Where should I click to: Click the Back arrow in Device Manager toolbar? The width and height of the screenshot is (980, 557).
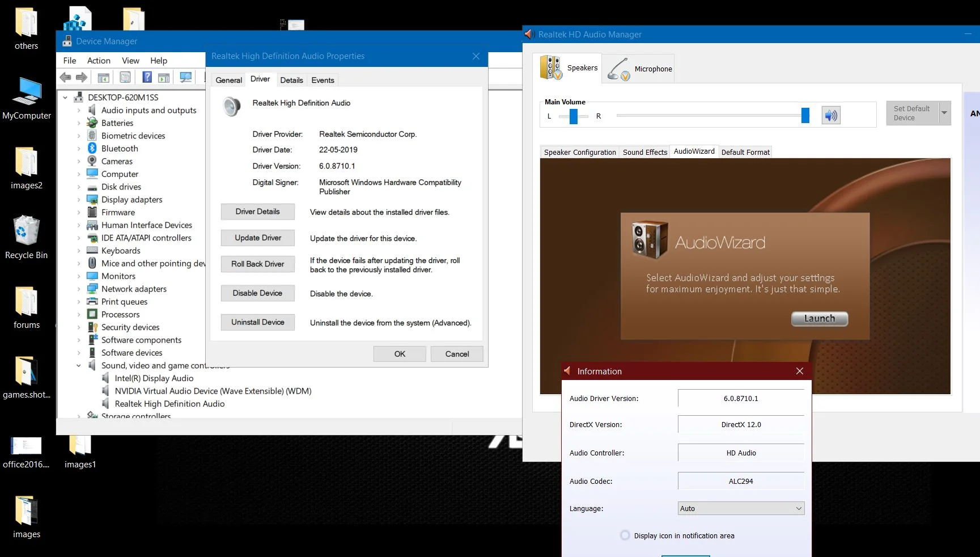click(65, 77)
